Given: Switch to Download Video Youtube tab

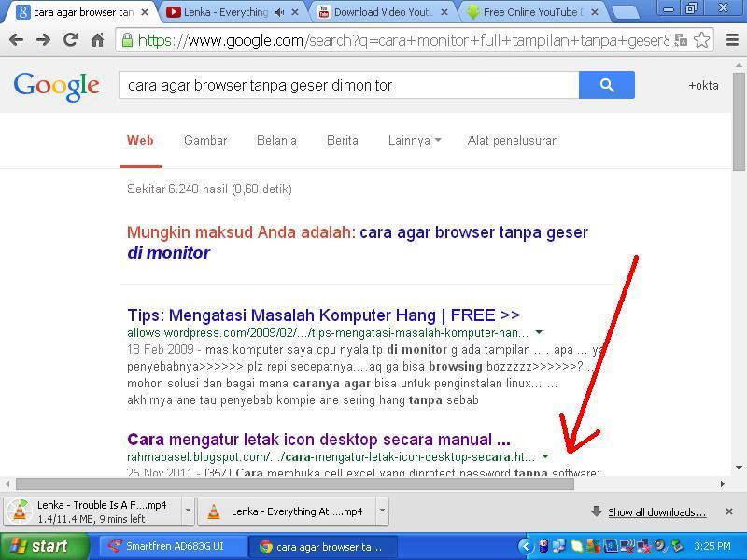Looking at the screenshot, I should (x=383, y=12).
